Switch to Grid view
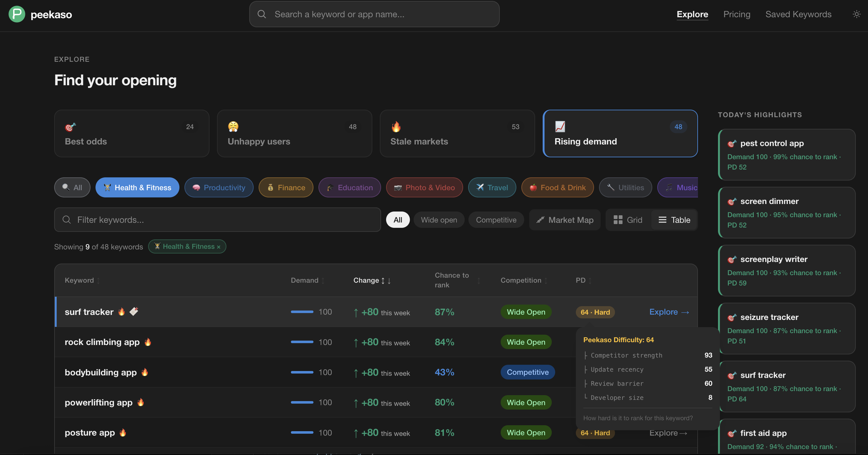 pyautogui.click(x=628, y=220)
